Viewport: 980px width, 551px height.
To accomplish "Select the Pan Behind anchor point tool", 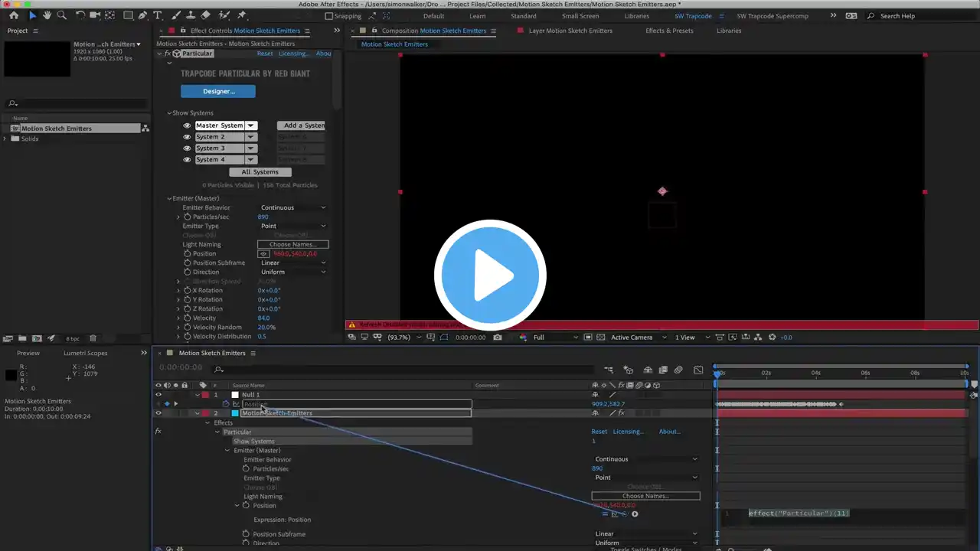I will click(x=110, y=15).
